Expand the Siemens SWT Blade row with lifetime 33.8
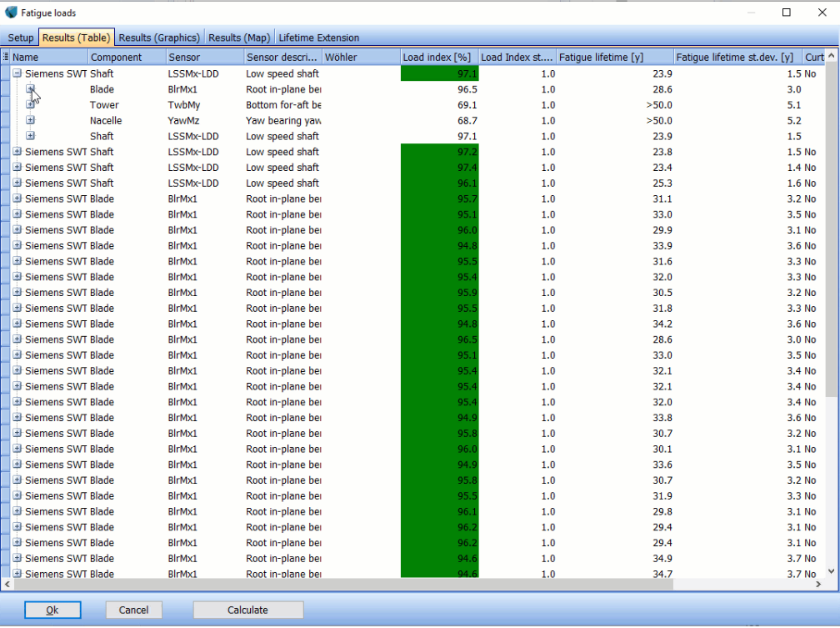Viewport: 840px width, 628px height. pos(17,417)
